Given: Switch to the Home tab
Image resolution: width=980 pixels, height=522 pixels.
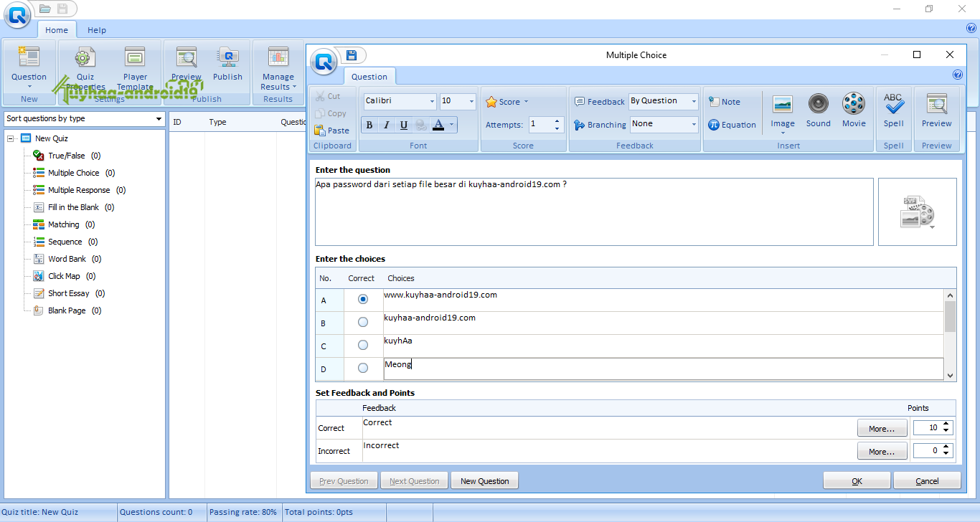Looking at the screenshot, I should tap(57, 30).
